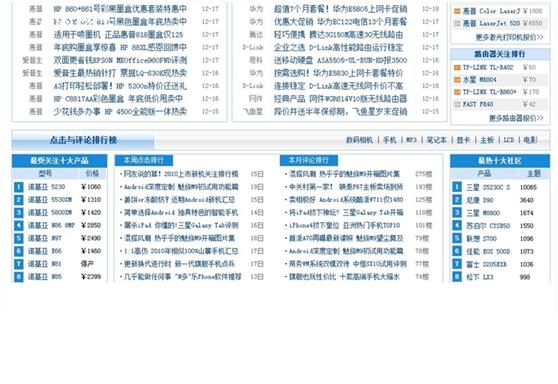Screen dimensions: 558x384
Task: Click orange icon beside TP-LINK ¥60 router
Action: click(x=457, y=67)
